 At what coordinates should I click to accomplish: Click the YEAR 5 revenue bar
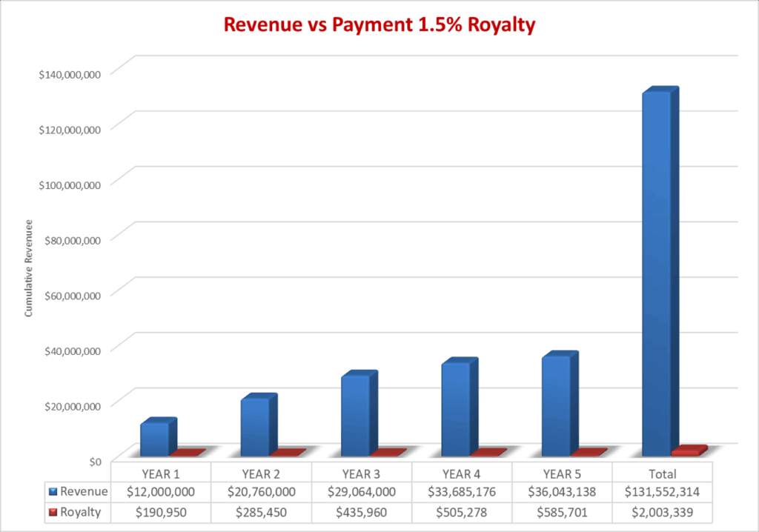556,406
